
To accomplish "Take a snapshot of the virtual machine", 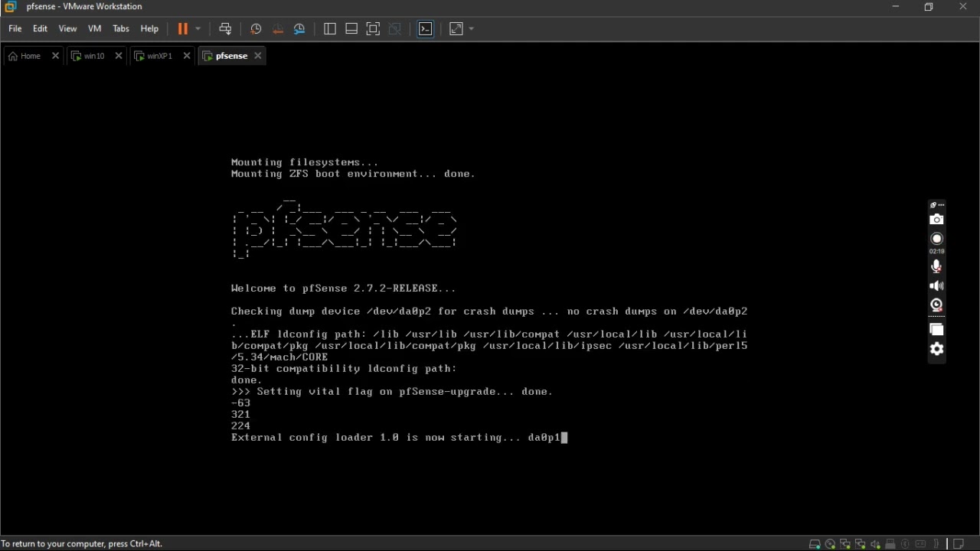I will [x=256, y=29].
